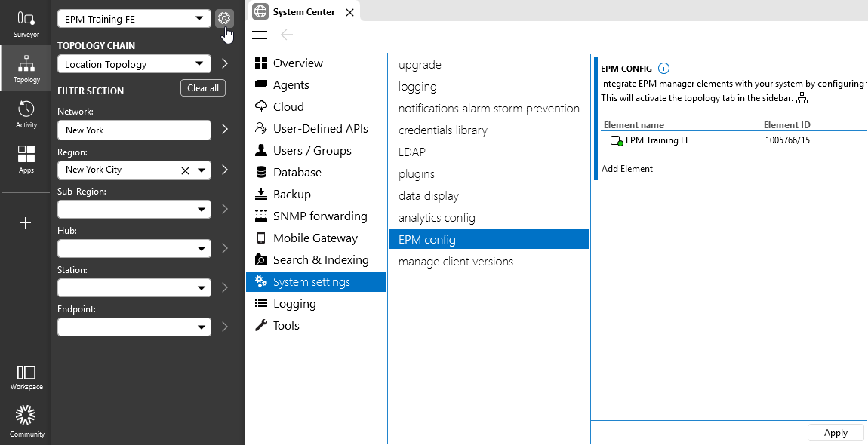Open the Apps sidebar icon

click(x=26, y=160)
